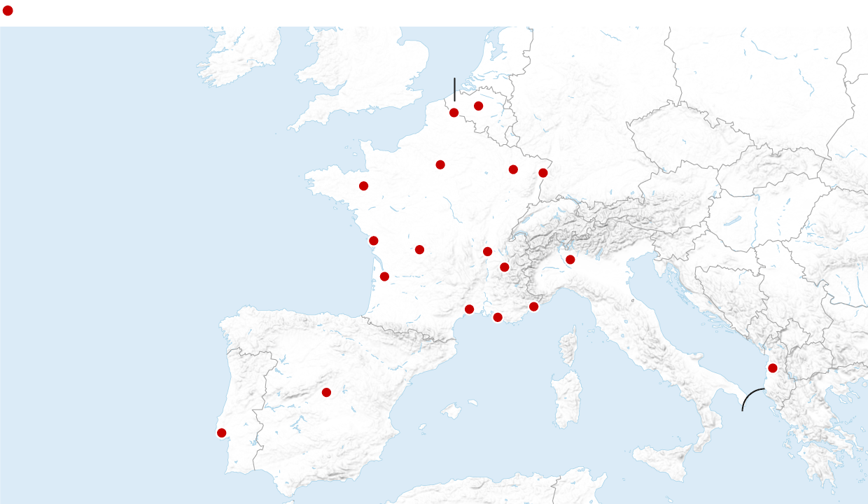868x504 pixels.
Task: Open the marker at Strasbourg on the German border
Action: pyautogui.click(x=543, y=173)
